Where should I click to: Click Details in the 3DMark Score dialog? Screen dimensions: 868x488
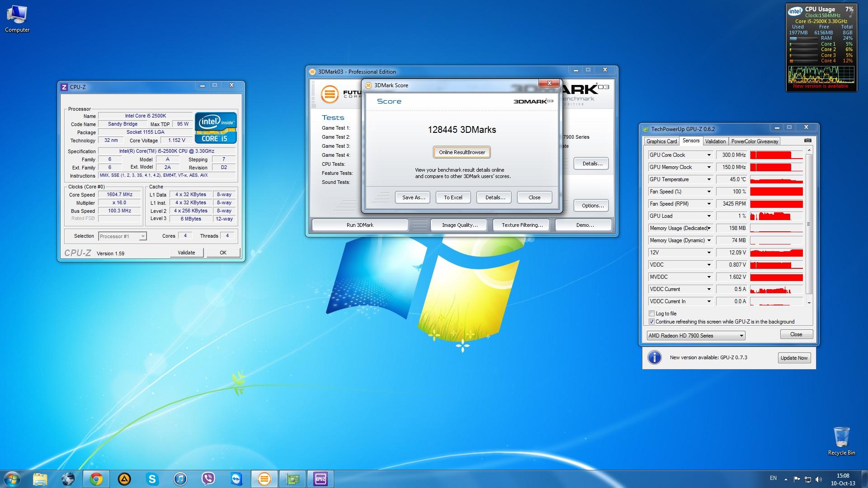[495, 197]
